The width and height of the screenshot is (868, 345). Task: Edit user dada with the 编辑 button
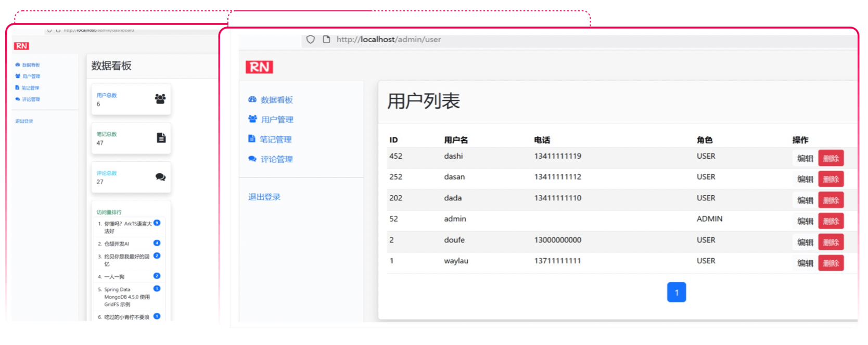coord(805,200)
